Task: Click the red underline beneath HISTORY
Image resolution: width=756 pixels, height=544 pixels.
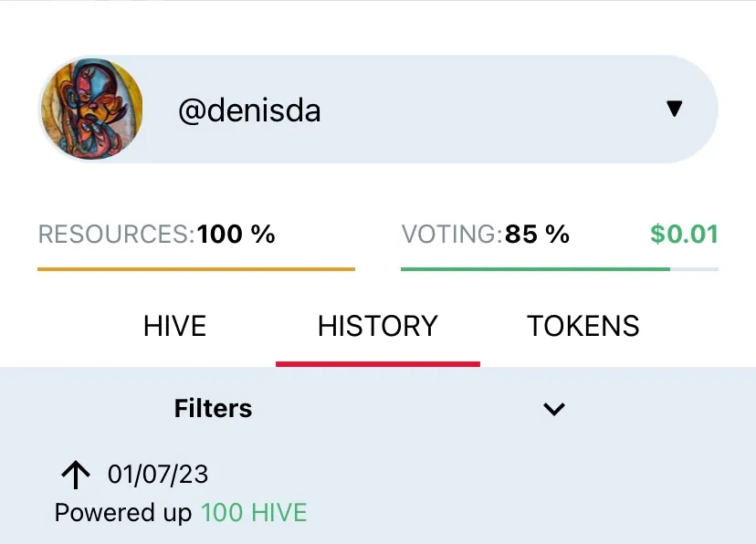Action: coord(378,363)
